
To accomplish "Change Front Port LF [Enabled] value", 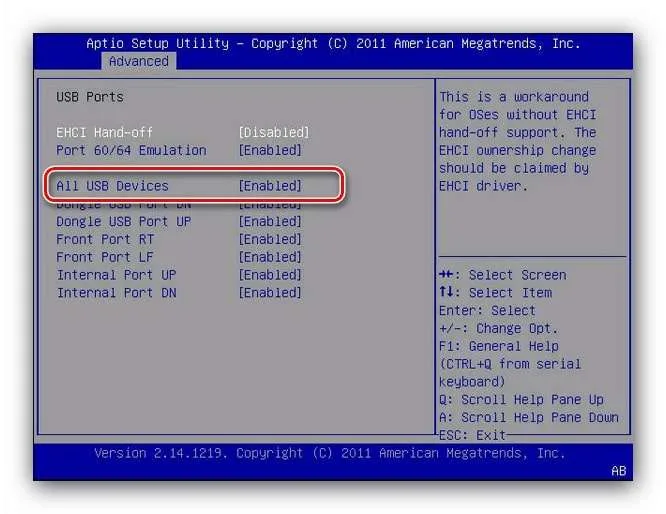I will click(270, 257).
